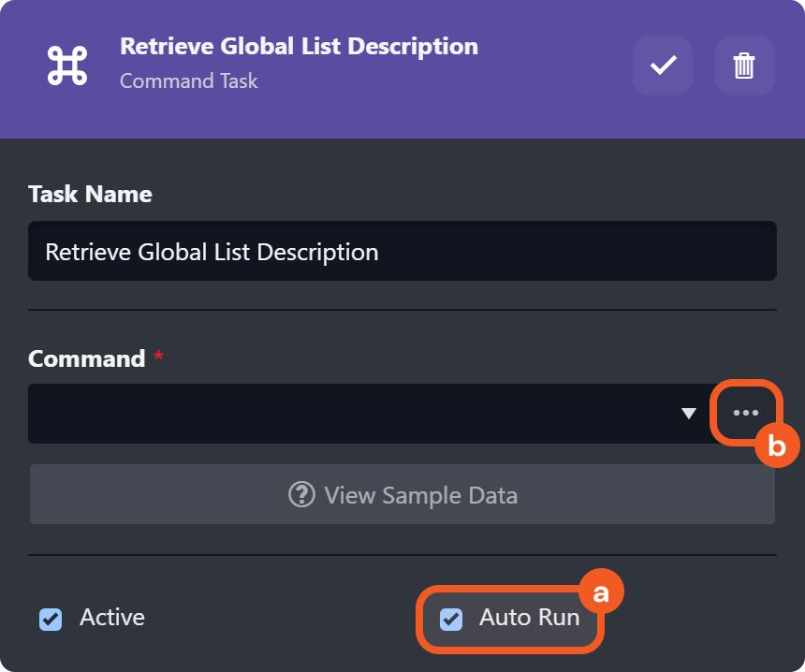805x672 pixels.
Task: Click the red required asterisk
Action: (x=158, y=358)
